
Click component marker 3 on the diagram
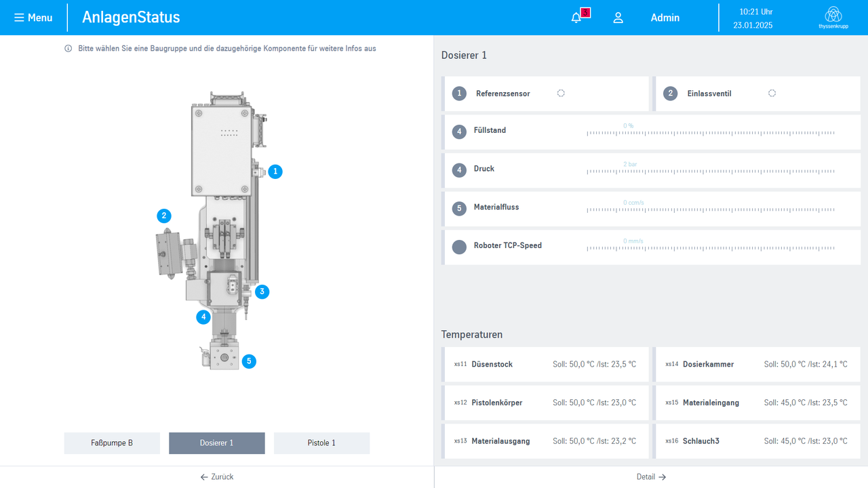[262, 291]
